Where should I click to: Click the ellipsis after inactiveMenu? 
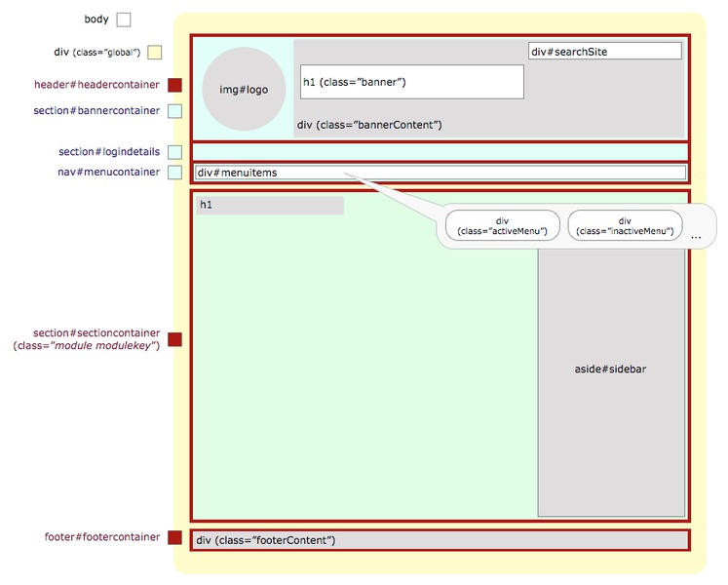695,237
